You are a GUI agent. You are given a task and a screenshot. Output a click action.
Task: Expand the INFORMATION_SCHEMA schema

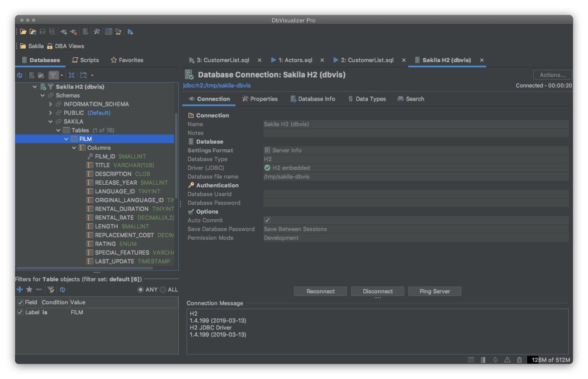click(50, 104)
